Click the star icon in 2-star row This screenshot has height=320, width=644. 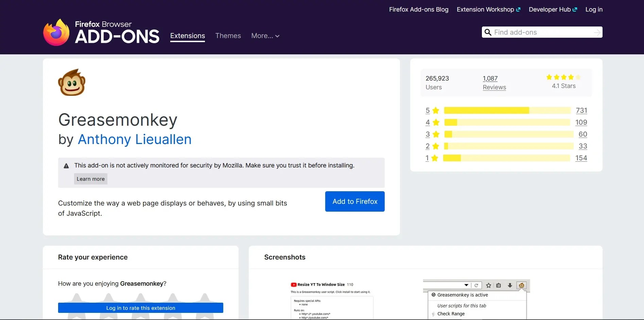pos(436,146)
